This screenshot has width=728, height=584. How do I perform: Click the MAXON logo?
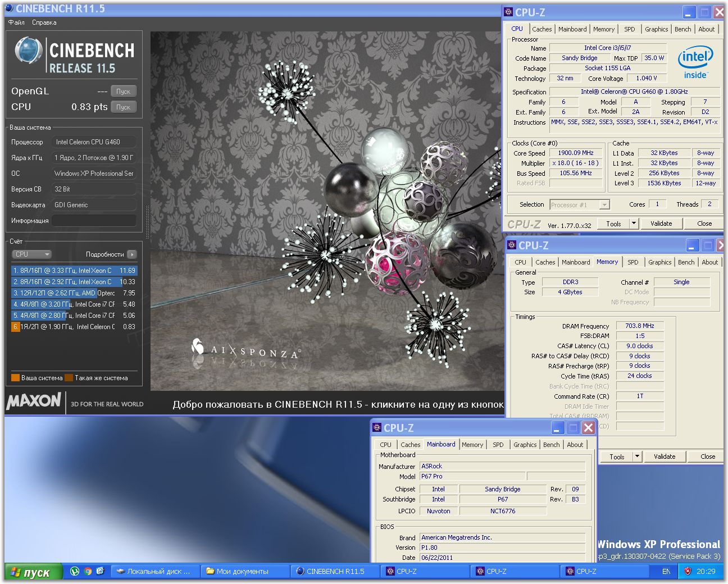coord(34,401)
